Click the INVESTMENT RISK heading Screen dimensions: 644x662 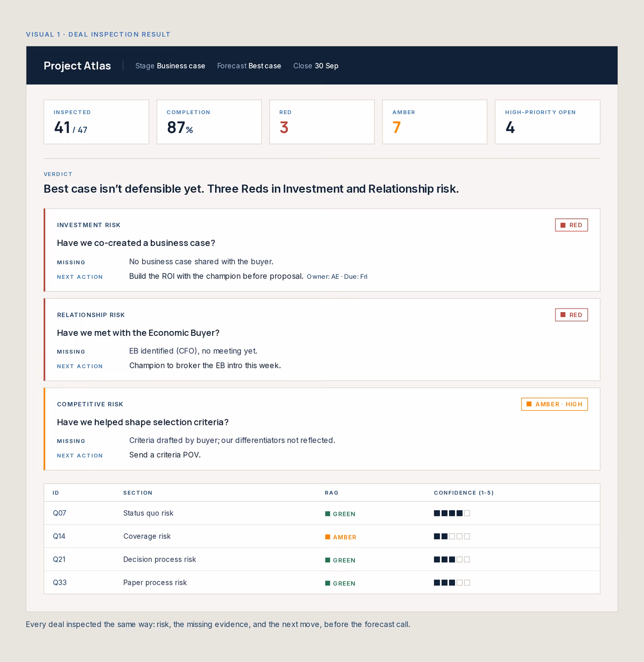89,225
